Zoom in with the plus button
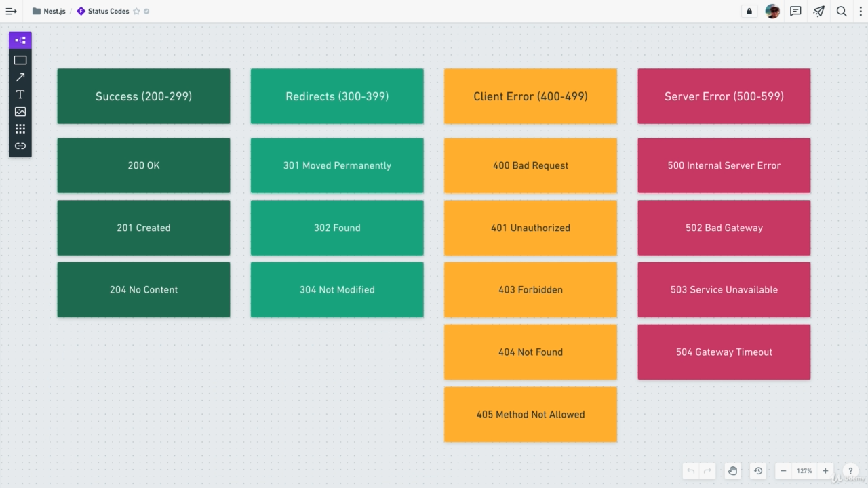Viewport: 868px width, 488px height. coord(825,471)
